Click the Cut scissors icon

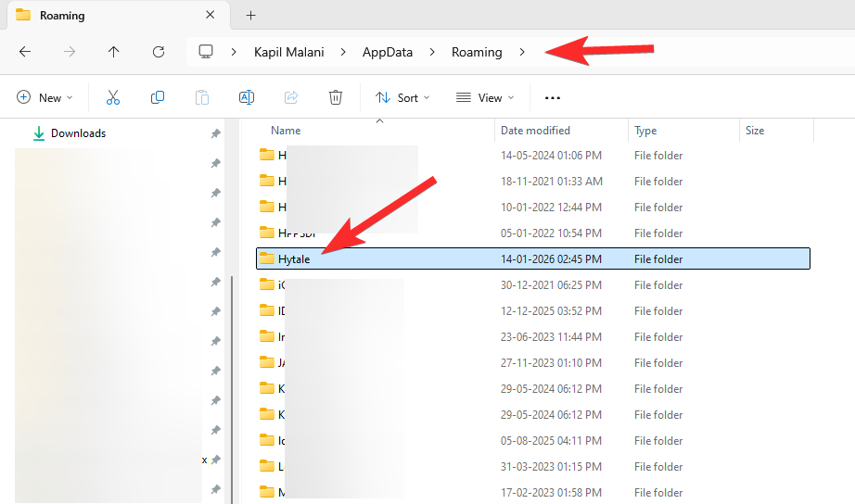point(113,97)
